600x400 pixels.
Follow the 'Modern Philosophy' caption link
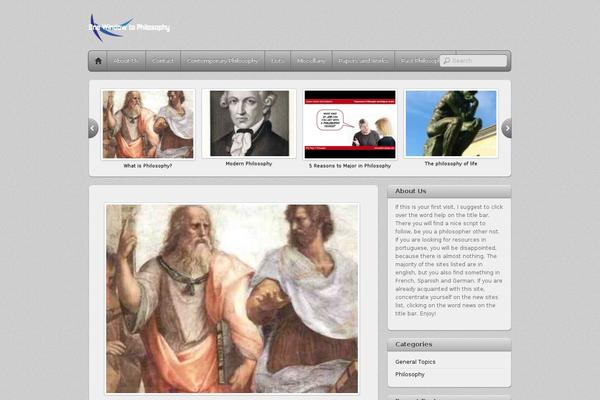click(x=249, y=163)
